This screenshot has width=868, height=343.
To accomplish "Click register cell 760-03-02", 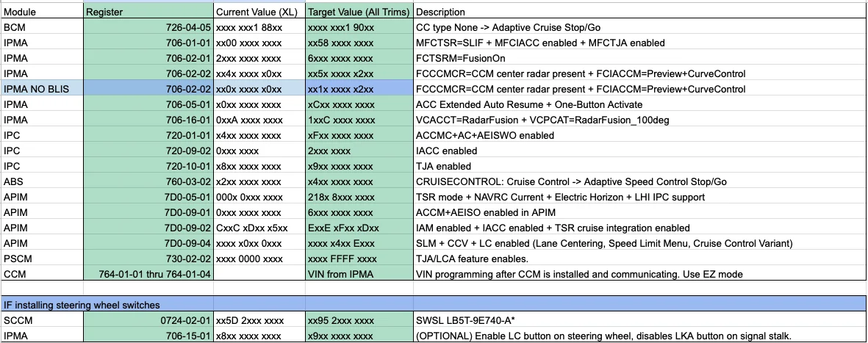I will [x=148, y=182].
